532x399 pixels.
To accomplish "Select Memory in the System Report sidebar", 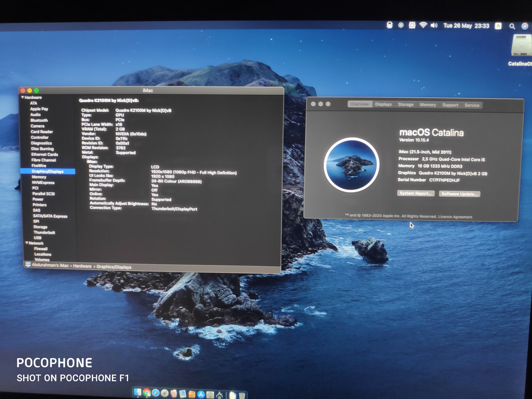I will [x=39, y=177].
